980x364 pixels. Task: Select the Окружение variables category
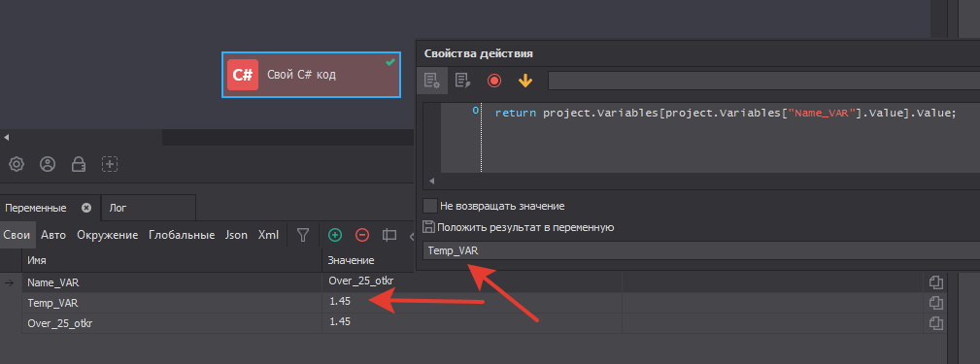[108, 235]
